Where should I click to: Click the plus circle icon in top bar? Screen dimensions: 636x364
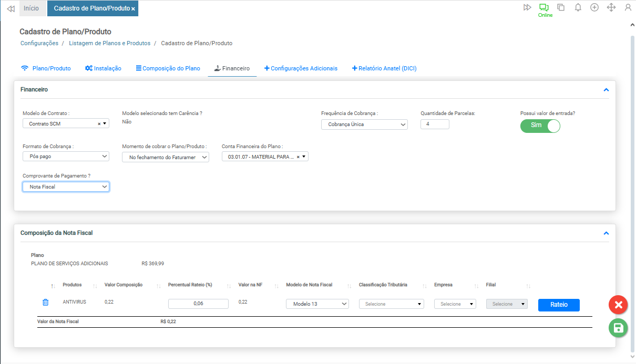594,8
